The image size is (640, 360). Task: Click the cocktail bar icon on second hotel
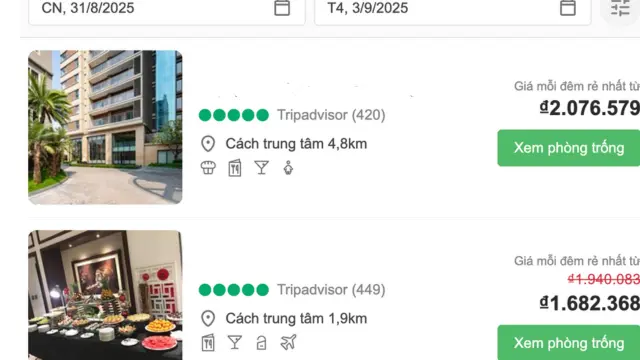coord(235,342)
